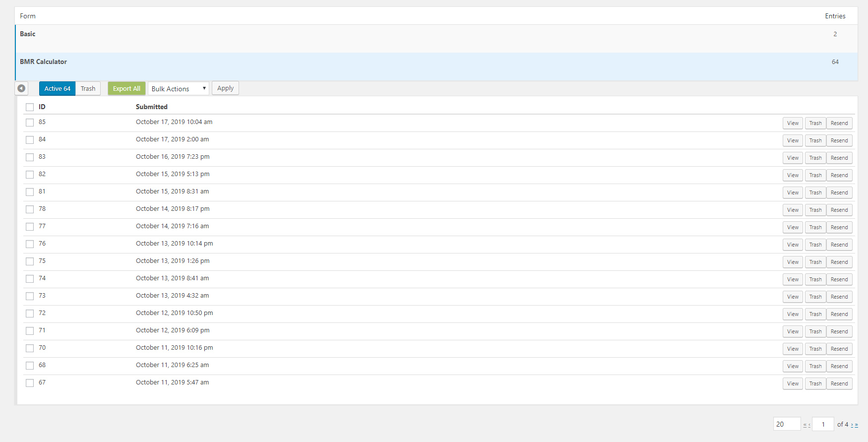Image resolution: width=868 pixels, height=442 pixels.
Task: Select the Active 64 tab
Action: tap(57, 89)
